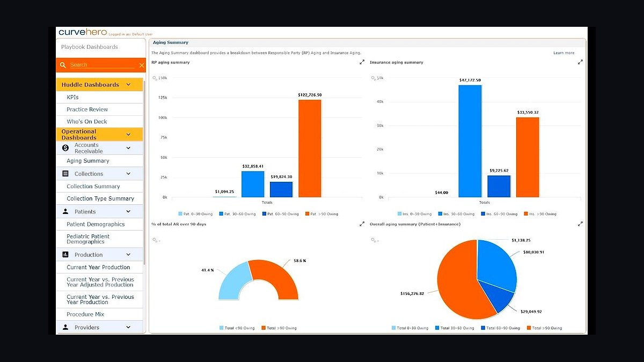
Task: Click the $33,550.32 orange insurance bar
Action: tap(528, 157)
